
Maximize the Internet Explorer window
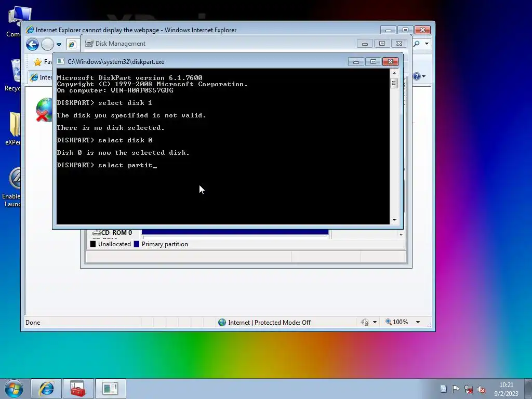pyautogui.click(x=405, y=30)
